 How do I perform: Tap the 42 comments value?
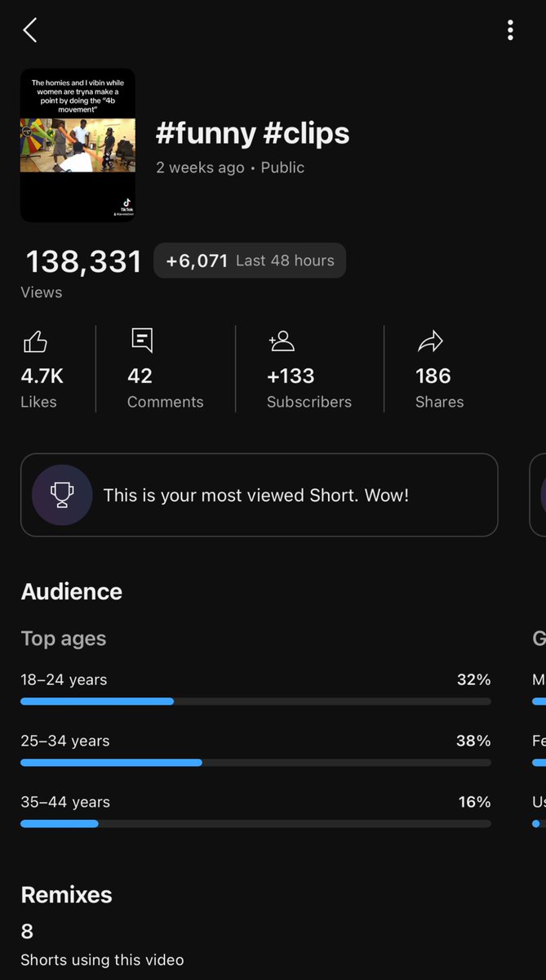coord(140,376)
